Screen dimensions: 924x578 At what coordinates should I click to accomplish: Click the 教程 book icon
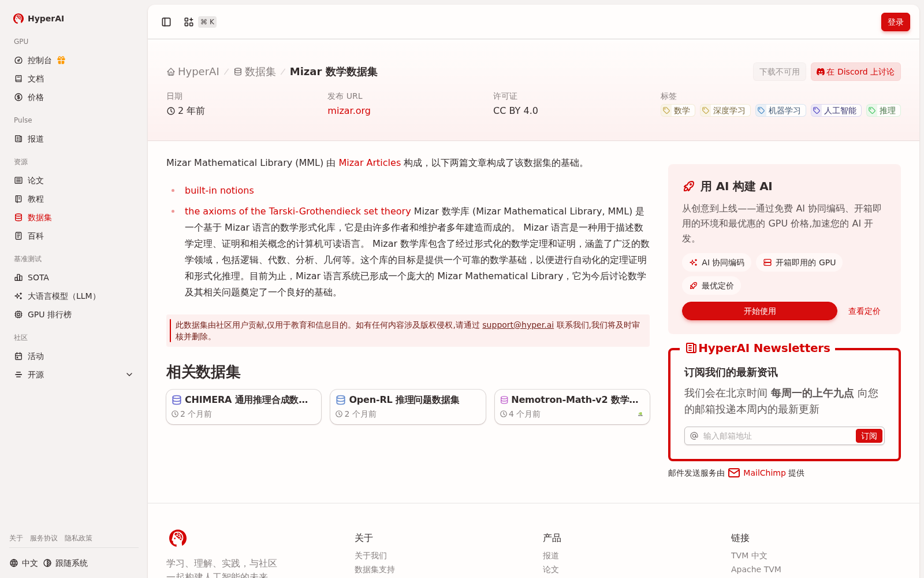tap(18, 199)
